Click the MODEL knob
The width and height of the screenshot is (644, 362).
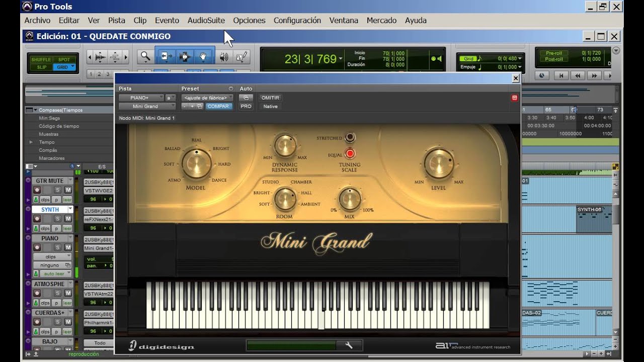tap(196, 164)
